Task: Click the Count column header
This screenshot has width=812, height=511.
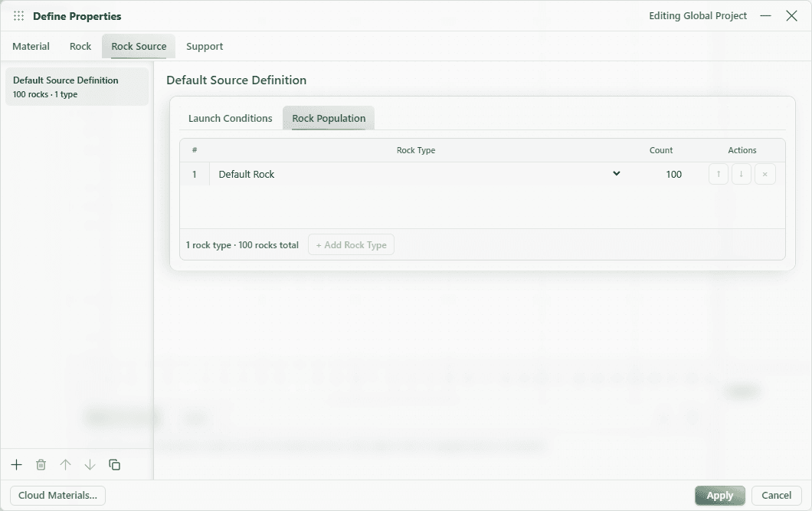Action: (x=661, y=150)
